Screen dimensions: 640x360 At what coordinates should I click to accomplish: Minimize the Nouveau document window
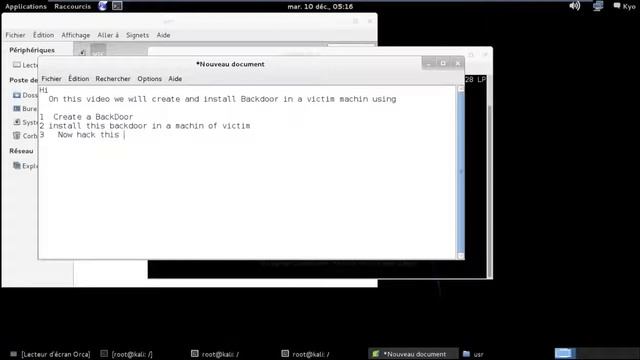pyautogui.click(x=429, y=64)
